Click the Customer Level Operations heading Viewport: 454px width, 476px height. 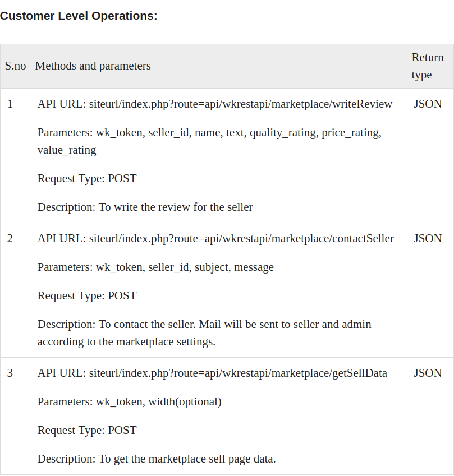pyautogui.click(x=79, y=16)
